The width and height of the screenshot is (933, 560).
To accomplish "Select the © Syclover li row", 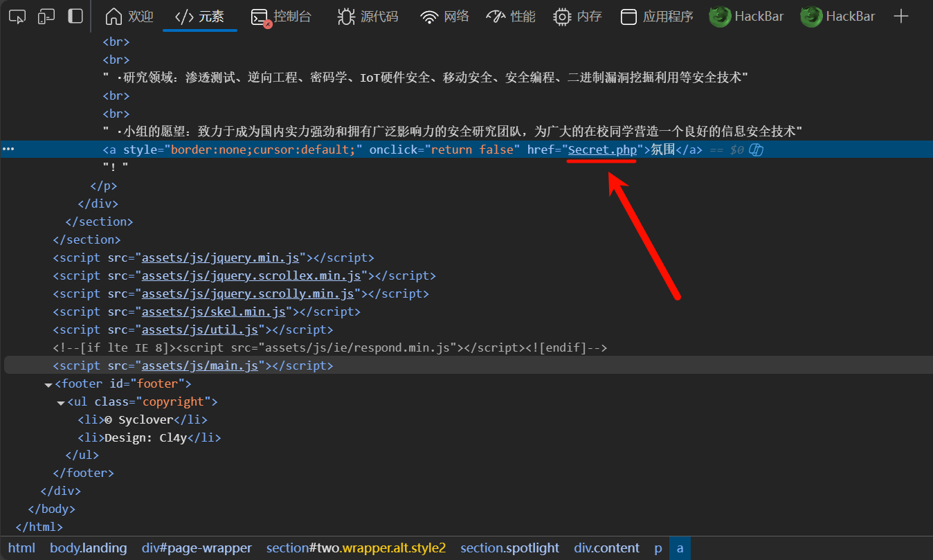I will pos(143,419).
